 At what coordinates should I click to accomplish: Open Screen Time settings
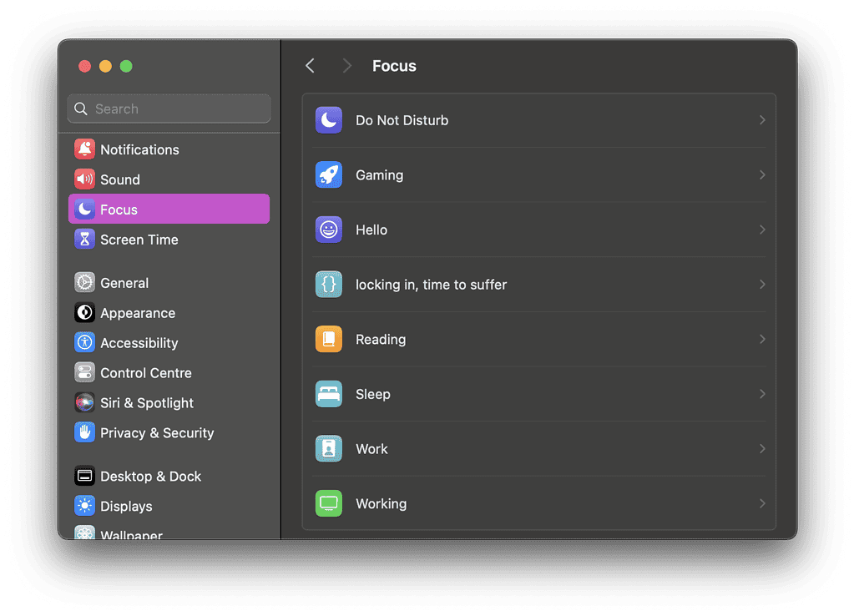click(139, 240)
